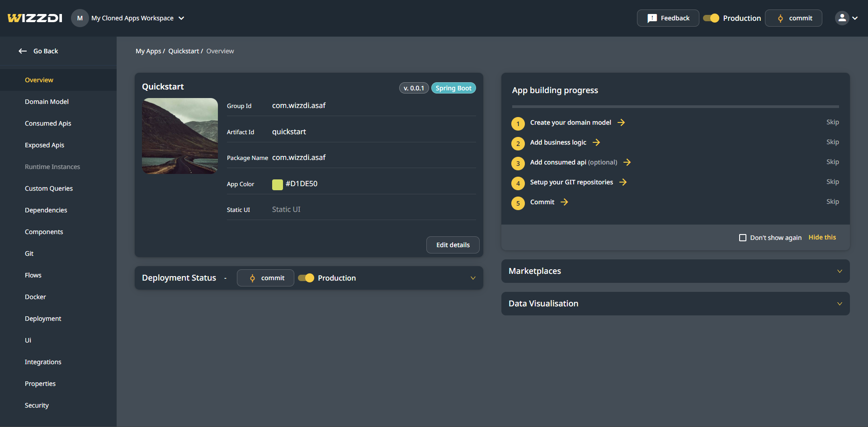Screen dimensions: 868x427
Task: Click the Wizzdi logo in header
Action: pyautogui.click(x=35, y=18)
